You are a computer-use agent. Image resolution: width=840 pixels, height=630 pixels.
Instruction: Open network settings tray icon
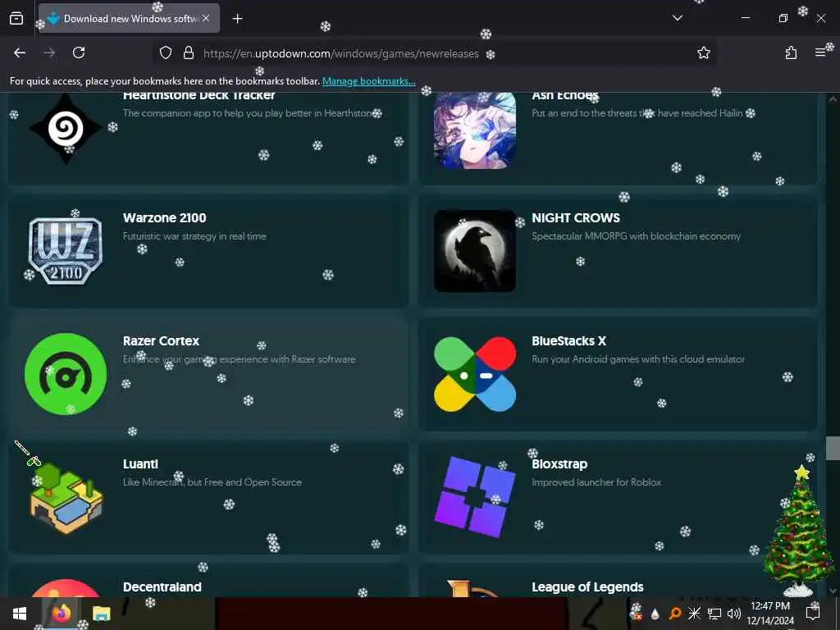click(714, 614)
